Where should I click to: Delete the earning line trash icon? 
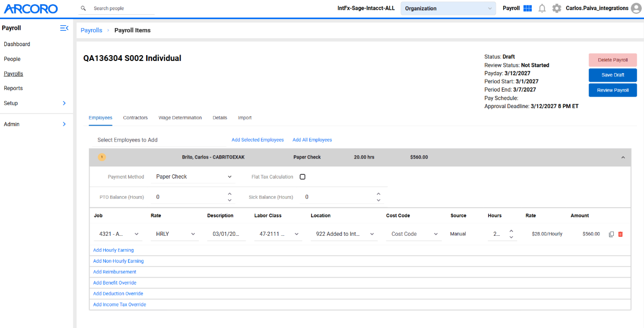pyautogui.click(x=621, y=234)
